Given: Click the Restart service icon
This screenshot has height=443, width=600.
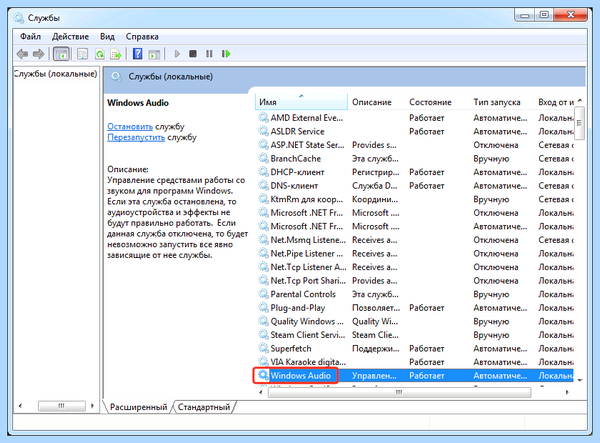Looking at the screenshot, I should [x=226, y=54].
